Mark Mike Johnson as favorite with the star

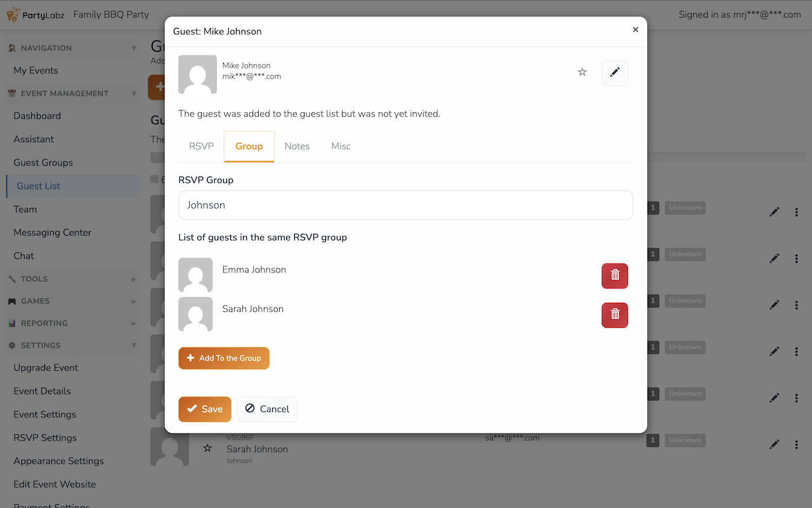coord(582,72)
